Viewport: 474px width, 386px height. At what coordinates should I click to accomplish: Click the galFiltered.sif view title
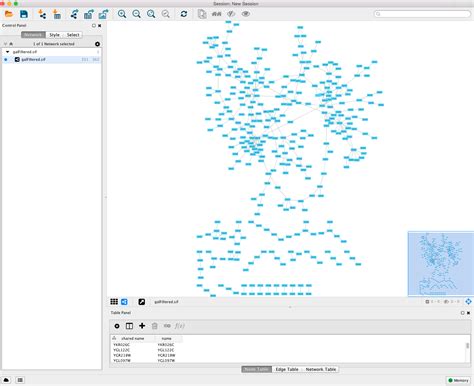click(166, 302)
